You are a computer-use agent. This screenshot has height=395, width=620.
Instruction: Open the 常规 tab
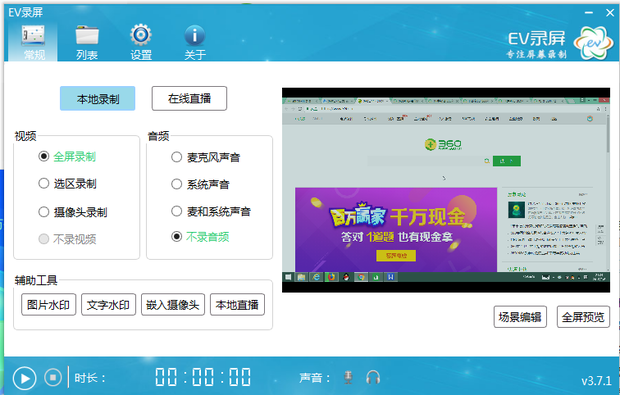pos(33,42)
